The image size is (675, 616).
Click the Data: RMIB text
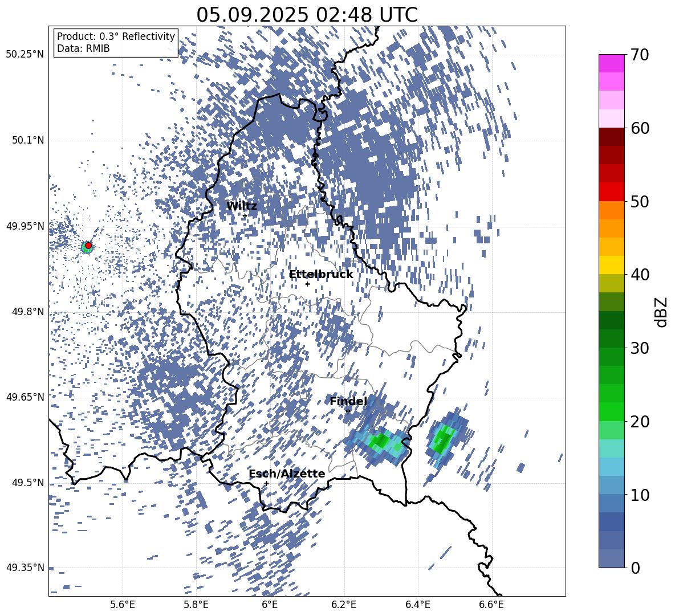click(83, 48)
